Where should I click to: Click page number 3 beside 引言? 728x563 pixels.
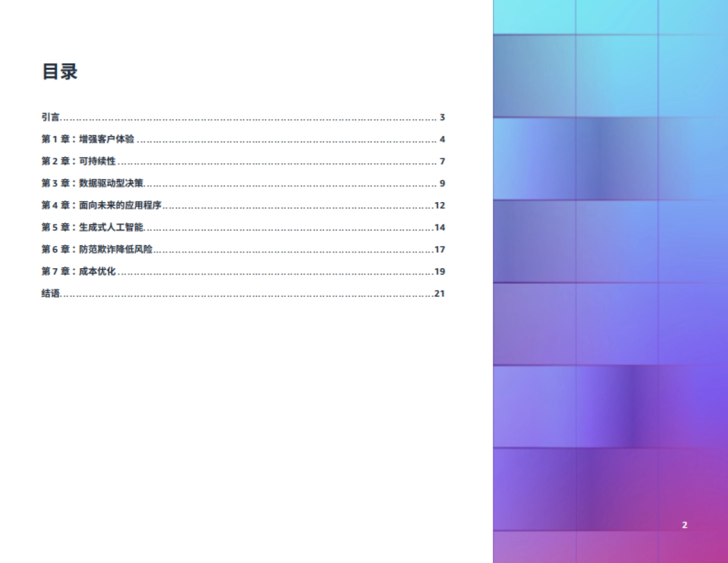tap(442, 118)
